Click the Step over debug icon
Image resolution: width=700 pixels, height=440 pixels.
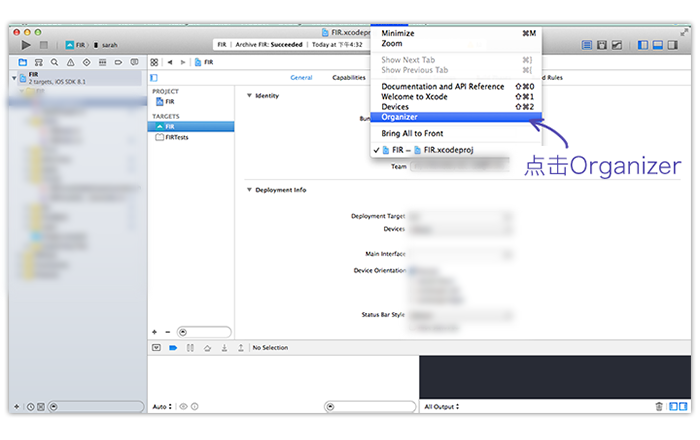pos(208,348)
